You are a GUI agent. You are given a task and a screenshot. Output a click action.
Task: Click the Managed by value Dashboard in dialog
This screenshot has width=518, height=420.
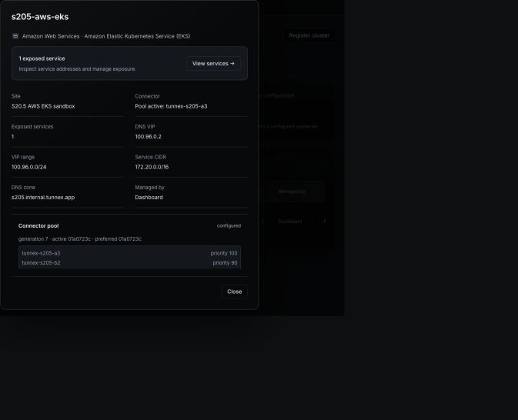(x=149, y=198)
